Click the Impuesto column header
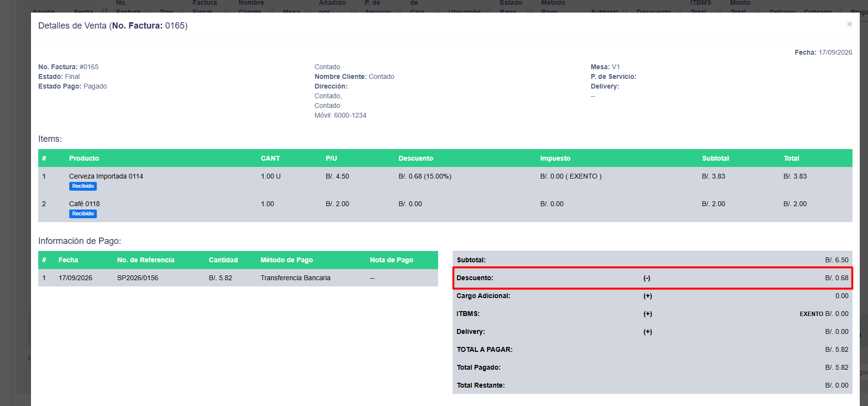The height and width of the screenshot is (406, 868). pyautogui.click(x=555, y=158)
